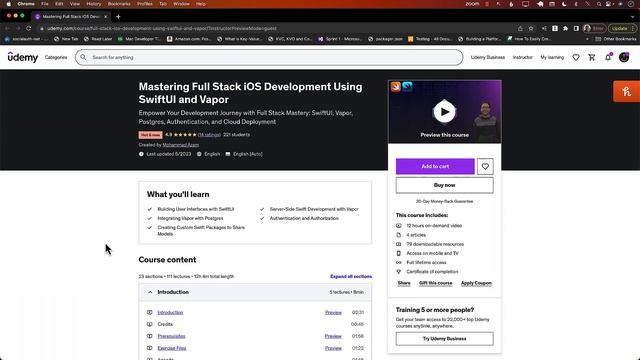Click the search magnifier icon
640x360 pixels.
tap(83, 57)
